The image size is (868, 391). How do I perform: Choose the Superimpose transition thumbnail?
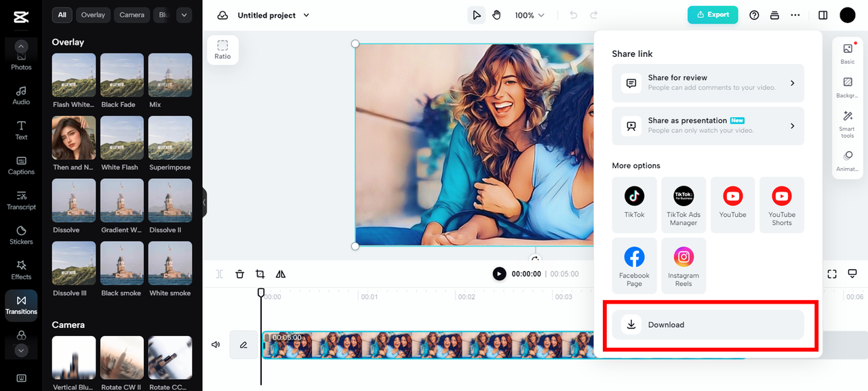tap(170, 138)
